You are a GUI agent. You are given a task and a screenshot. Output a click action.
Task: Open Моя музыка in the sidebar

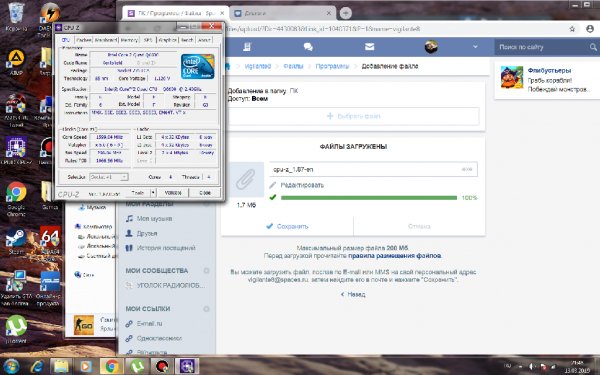click(154, 218)
